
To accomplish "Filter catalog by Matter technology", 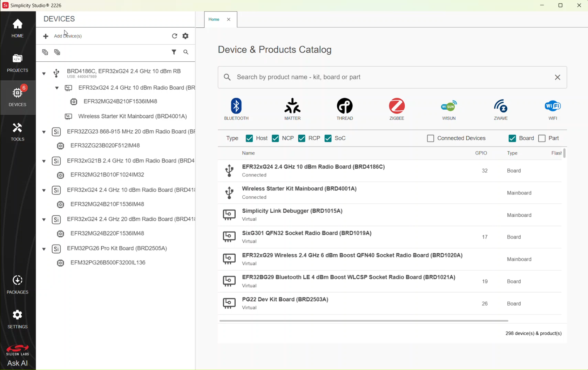I will pyautogui.click(x=292, y=109).
